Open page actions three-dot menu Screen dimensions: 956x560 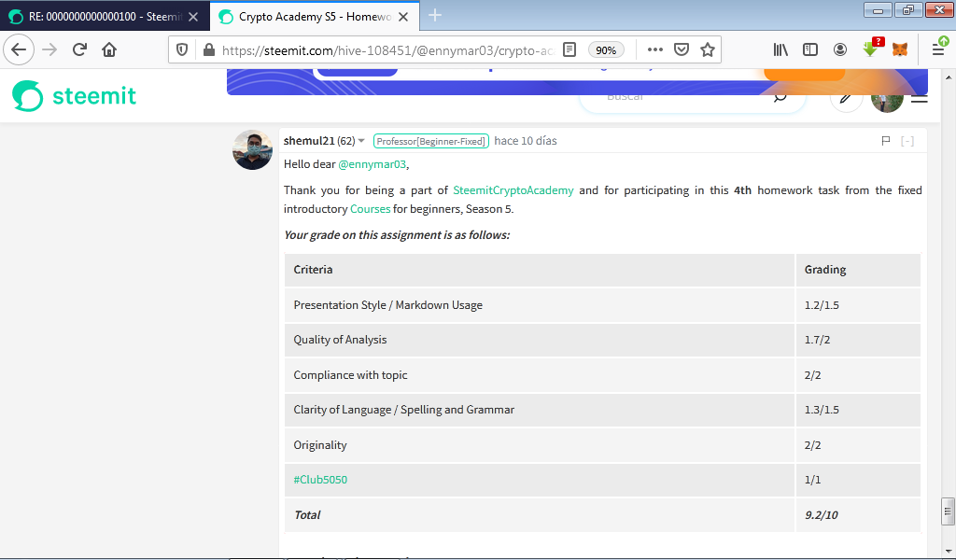(x=654, y=50)
